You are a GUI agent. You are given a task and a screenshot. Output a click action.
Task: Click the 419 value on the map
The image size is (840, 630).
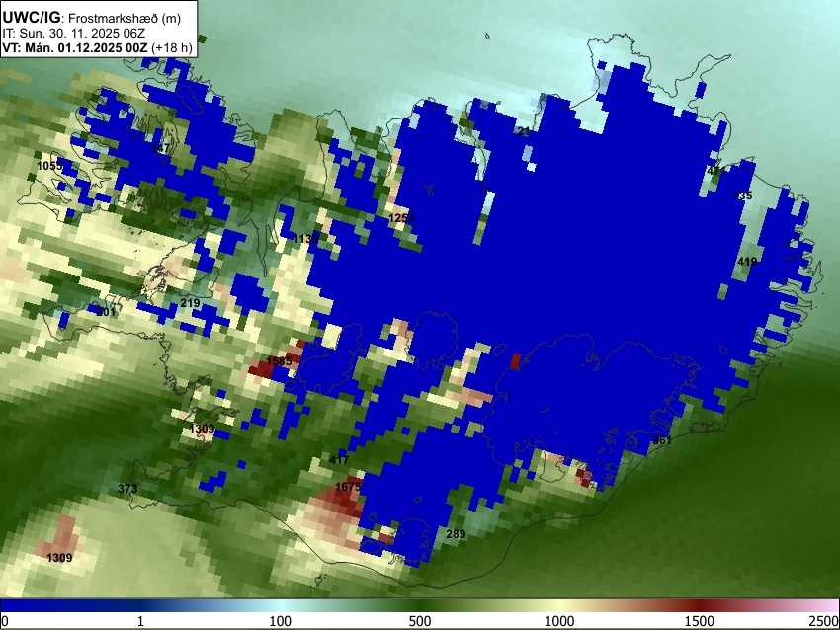pyautogui.click(x=747, y=262)
